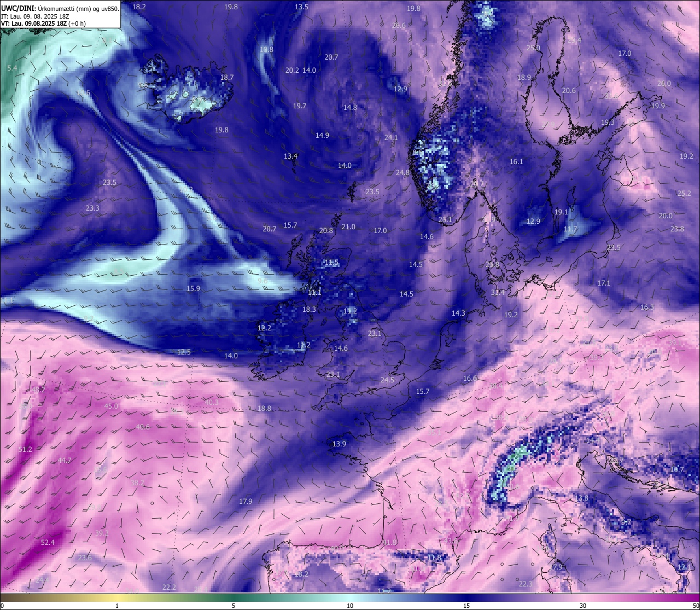Select the 39.2 map value
The image size is (700, 610).
pos(102,533)
